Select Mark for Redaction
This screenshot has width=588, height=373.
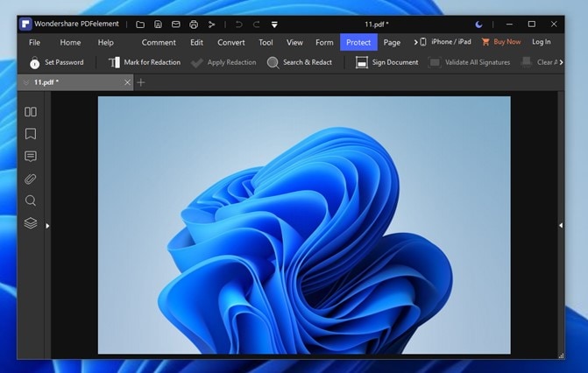[145, 62]
